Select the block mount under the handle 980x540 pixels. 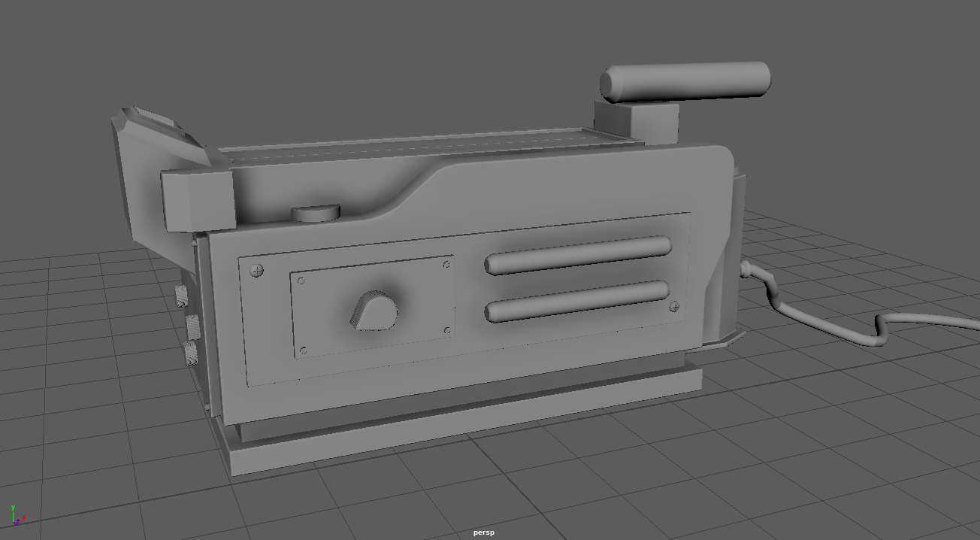coord(635,122)
